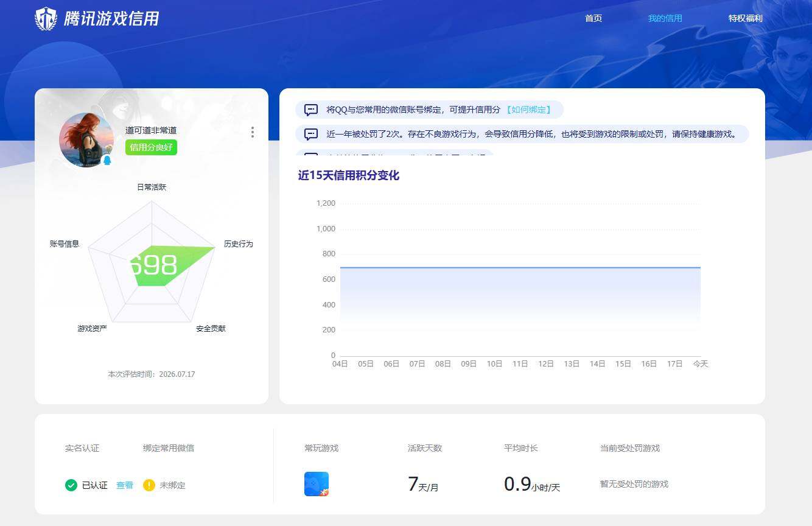Click the green verified checkmark icon
Image resolution: width=812 pixels, height=526 pixels.
71,485
